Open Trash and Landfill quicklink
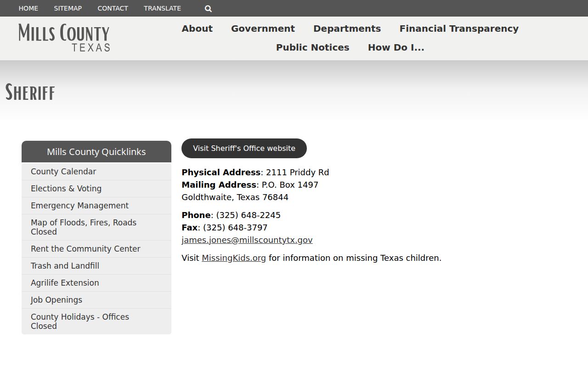 pyautogui.click(x=96, y=266)
